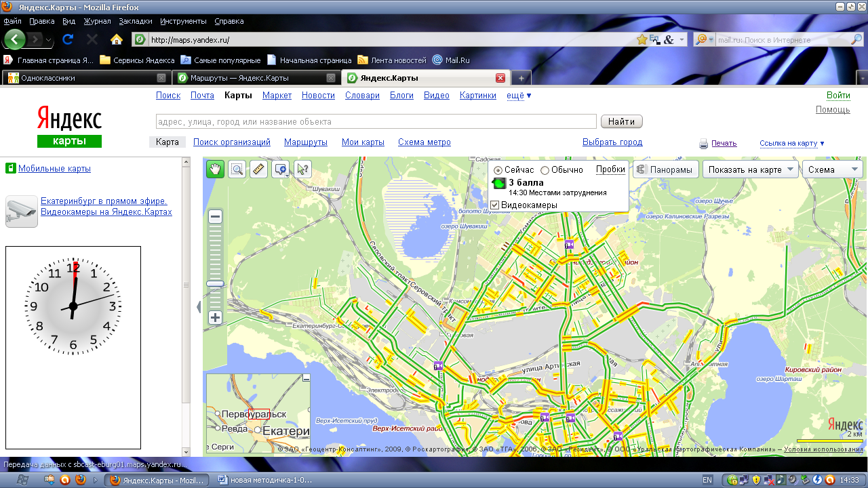868x488 pixels.
Task: Toggle the Пробки traffic panel link
Action: click(x=610, y=169)
